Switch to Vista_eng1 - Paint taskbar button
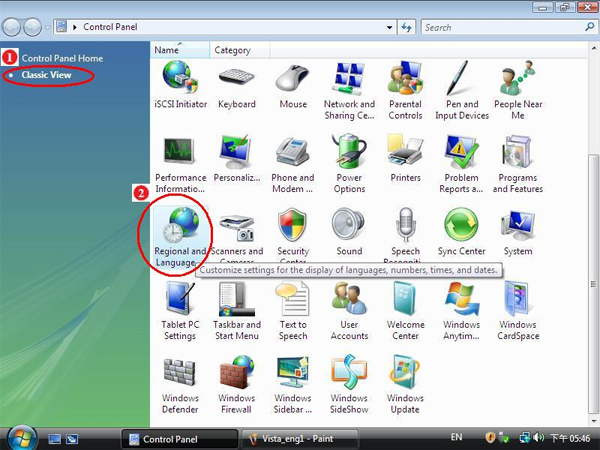This screenshot has width=600, height=450. pyautogui.click(x=299, y=439)
